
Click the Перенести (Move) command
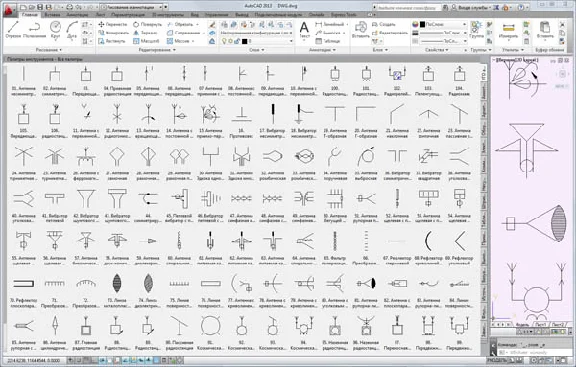pos(113,24)
